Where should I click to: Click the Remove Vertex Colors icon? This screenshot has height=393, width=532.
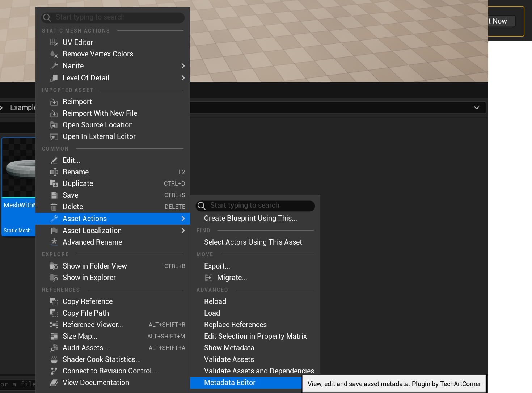(x=54, y=54)
